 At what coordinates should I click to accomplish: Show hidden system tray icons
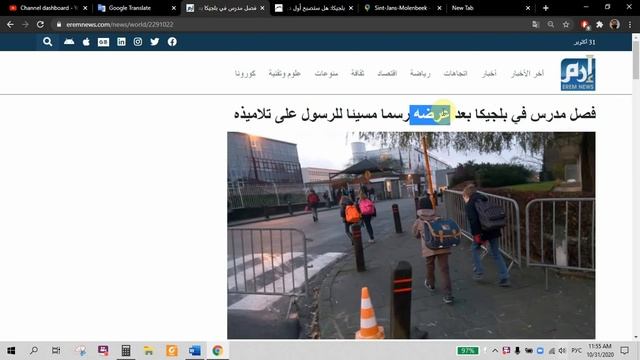[x=495, y=351]
